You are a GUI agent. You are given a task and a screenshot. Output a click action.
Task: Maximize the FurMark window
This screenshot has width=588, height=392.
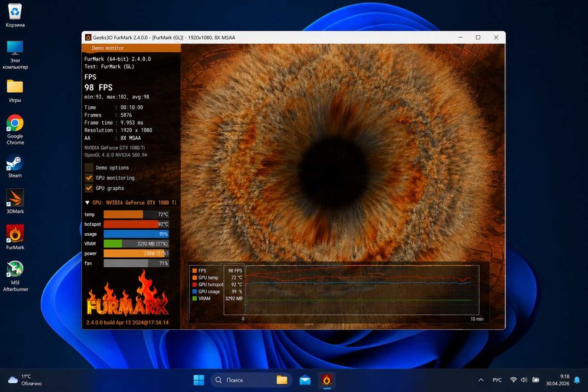click(x=478, y=38)
